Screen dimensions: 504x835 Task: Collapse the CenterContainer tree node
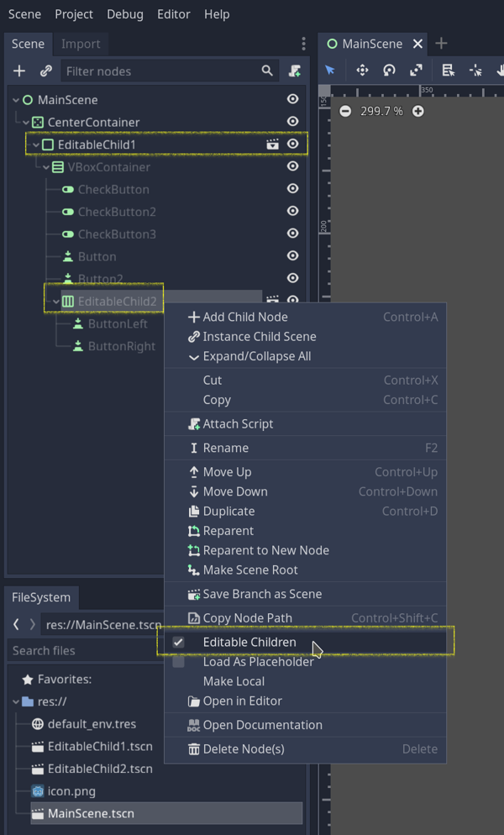click(x=25, y=121)
